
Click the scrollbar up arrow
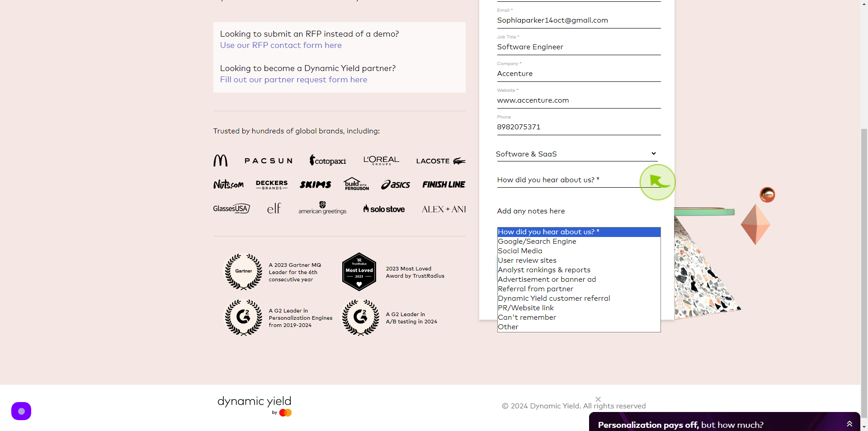coord(864,4)
